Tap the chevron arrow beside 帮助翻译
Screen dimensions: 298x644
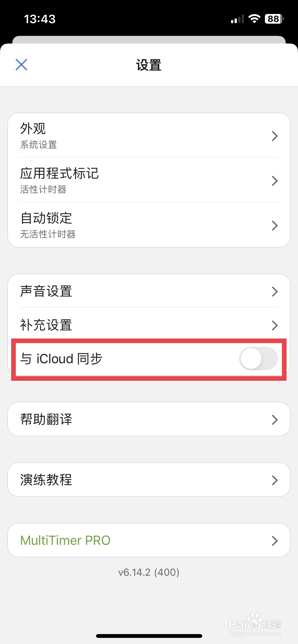[x=275, y=420]
